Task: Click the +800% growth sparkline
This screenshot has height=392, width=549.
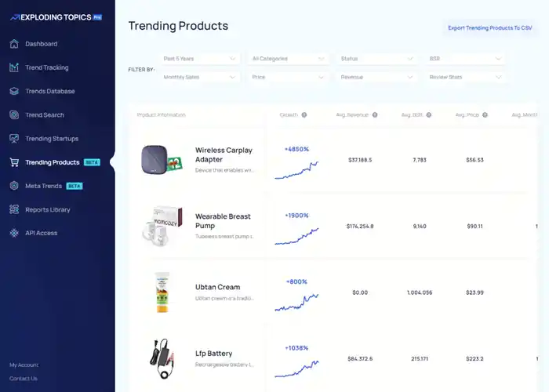Action: [x=296, y=303]
